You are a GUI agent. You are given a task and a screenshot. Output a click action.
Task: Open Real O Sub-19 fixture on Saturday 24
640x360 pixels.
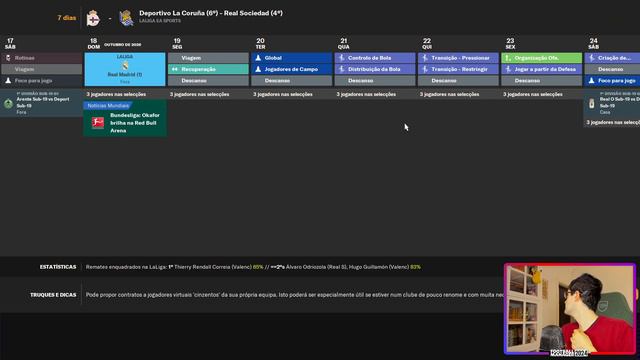pos(612,103)
